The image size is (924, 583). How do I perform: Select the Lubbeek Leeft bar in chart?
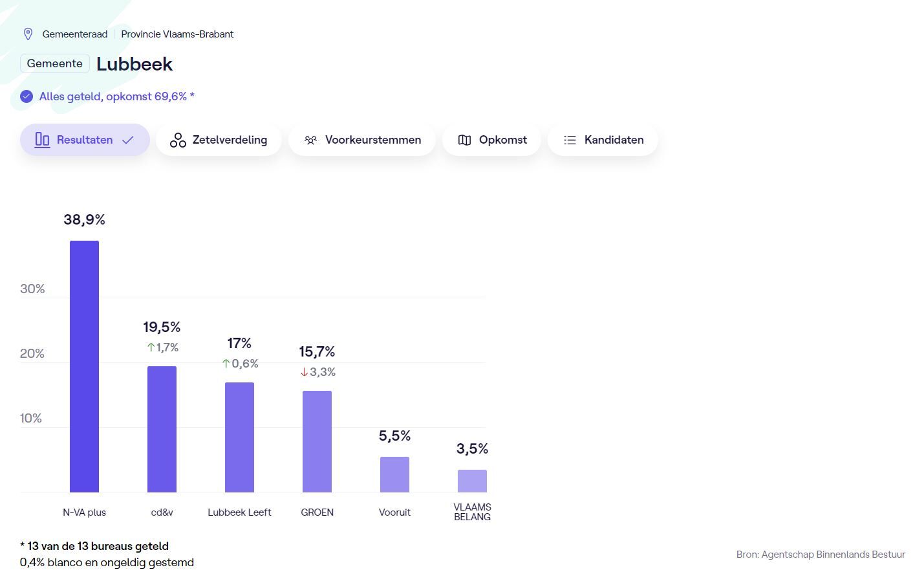(x=239, y=437)
